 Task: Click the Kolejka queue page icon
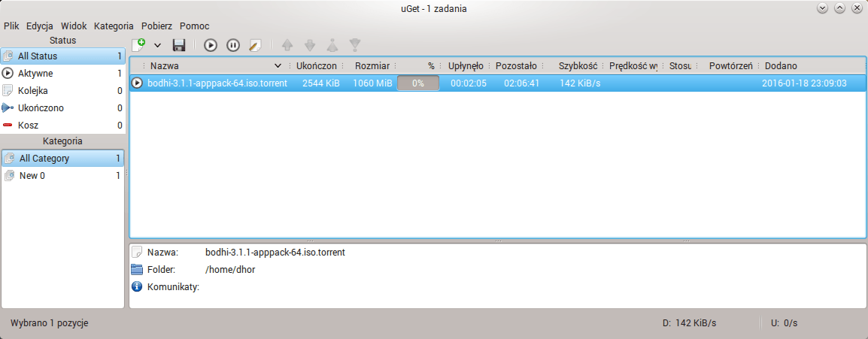(8, 91)
